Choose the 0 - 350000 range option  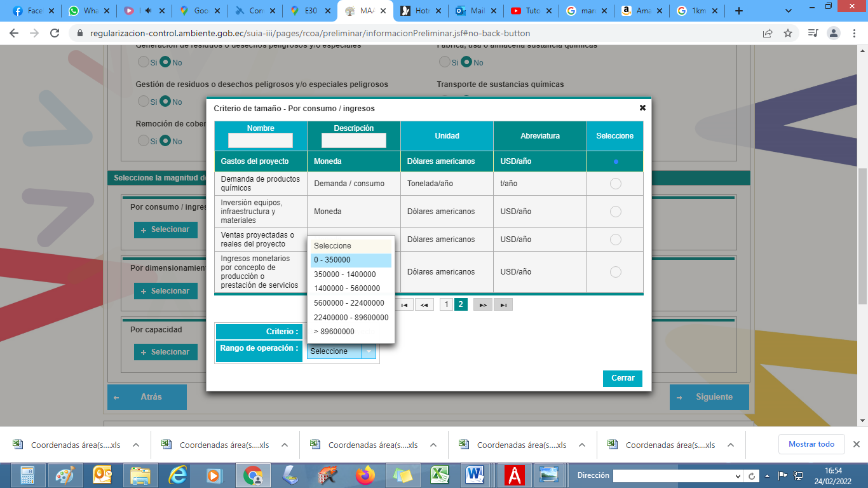point(351,260)
